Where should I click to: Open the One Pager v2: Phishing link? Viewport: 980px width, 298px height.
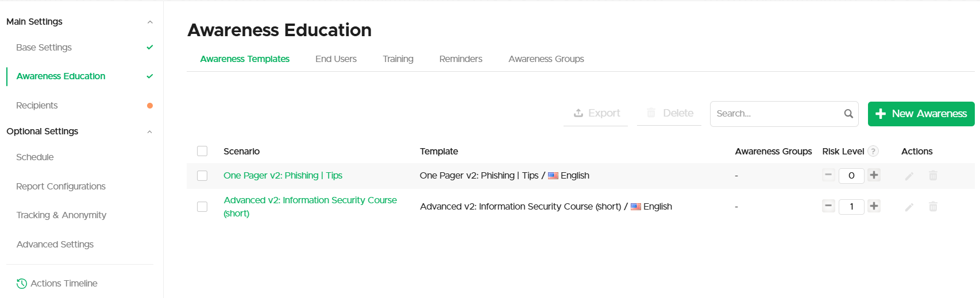(x=283, y=176)
